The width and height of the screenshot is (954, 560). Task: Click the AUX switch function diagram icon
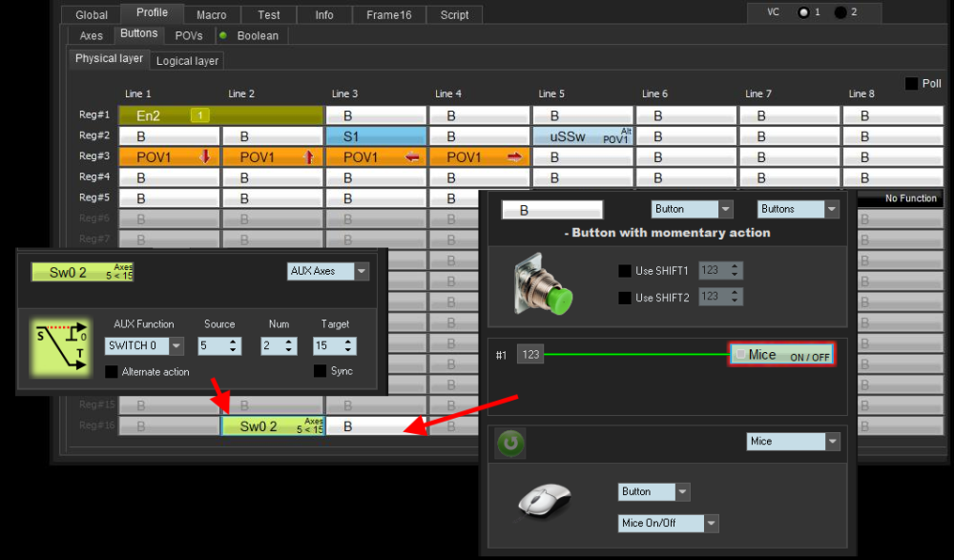pos(61,347)
